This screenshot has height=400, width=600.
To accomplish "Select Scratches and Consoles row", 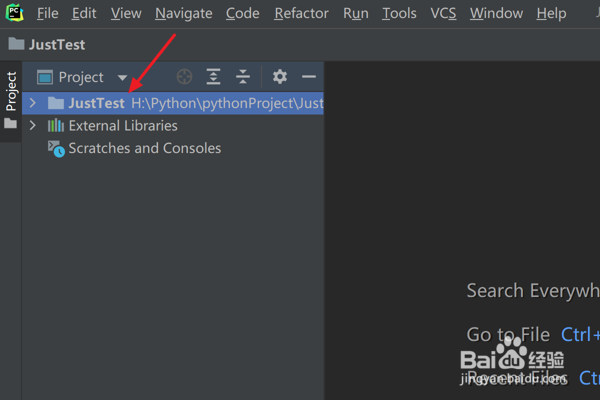I will click(x=173, y=148).
